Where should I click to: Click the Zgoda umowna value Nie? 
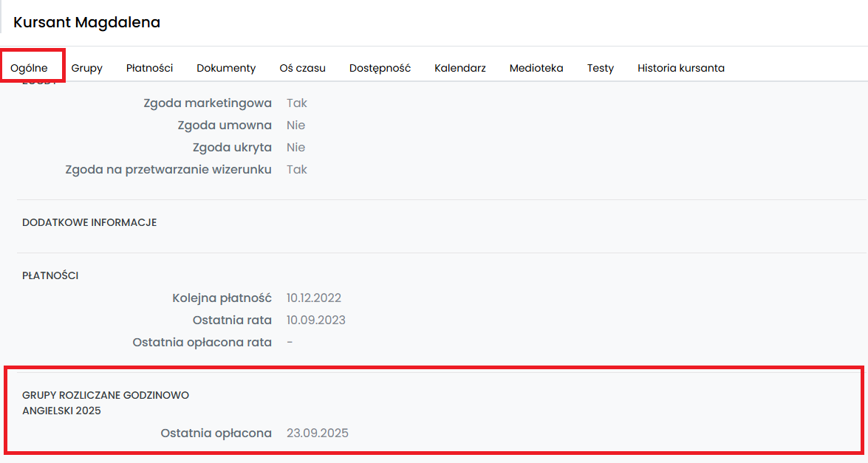[x=295, y=126]
